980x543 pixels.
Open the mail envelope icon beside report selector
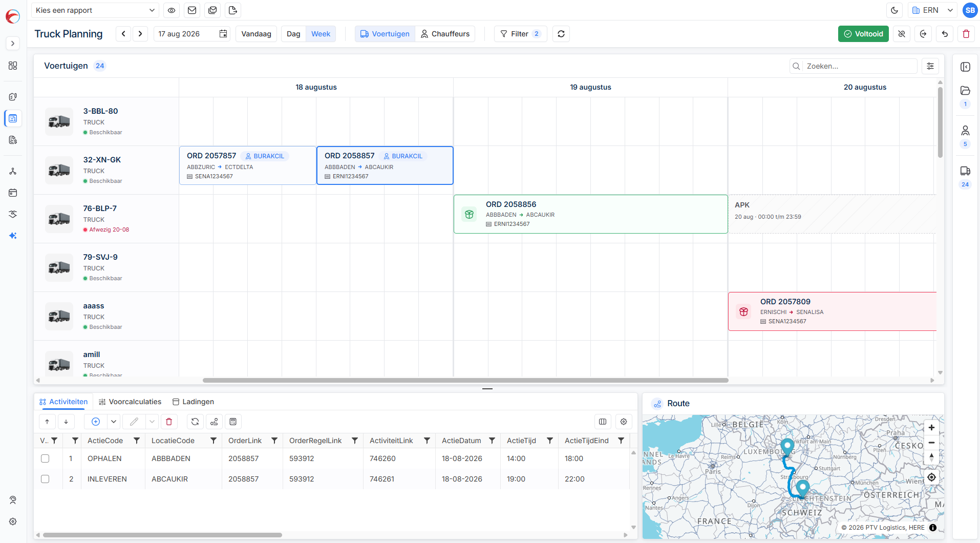click(192, 10)
